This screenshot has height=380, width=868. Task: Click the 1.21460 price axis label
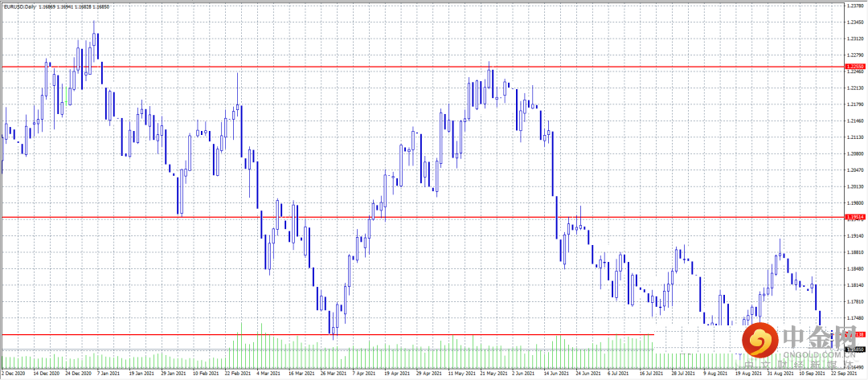tap(856, 121)
